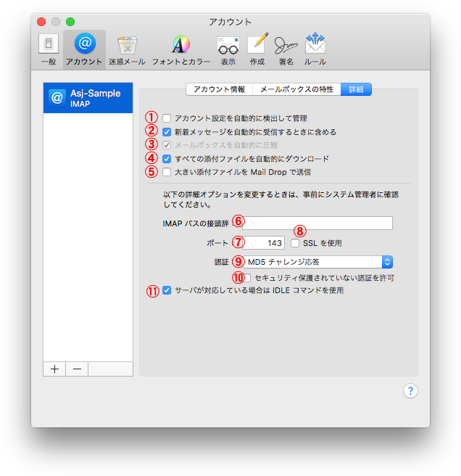The image size is (461, 476).
Task: Uncheck すべての添付ファイルを自動的にダウンロード
Action: (x=167, y=158)
